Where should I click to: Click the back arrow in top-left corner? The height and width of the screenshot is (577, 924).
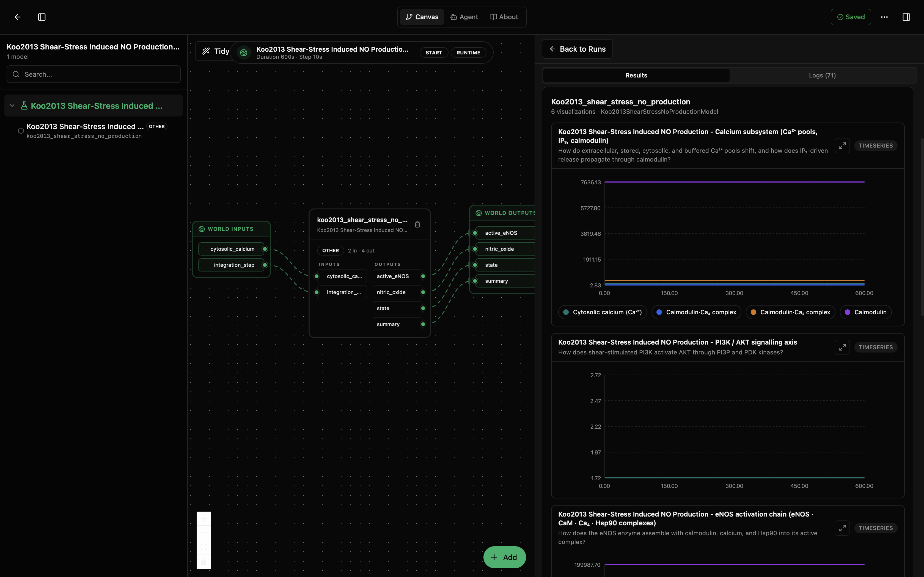(17, 17)
